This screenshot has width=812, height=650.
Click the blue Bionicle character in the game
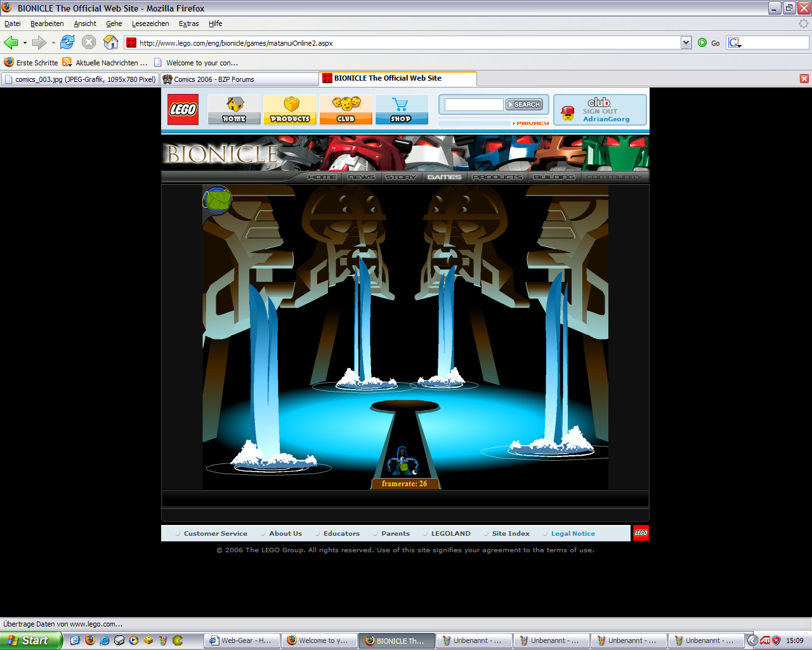[402, 461]
